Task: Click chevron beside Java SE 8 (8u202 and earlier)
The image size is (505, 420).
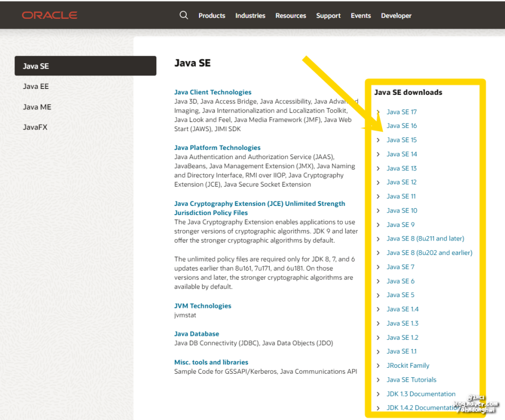Action: (378, 253)
